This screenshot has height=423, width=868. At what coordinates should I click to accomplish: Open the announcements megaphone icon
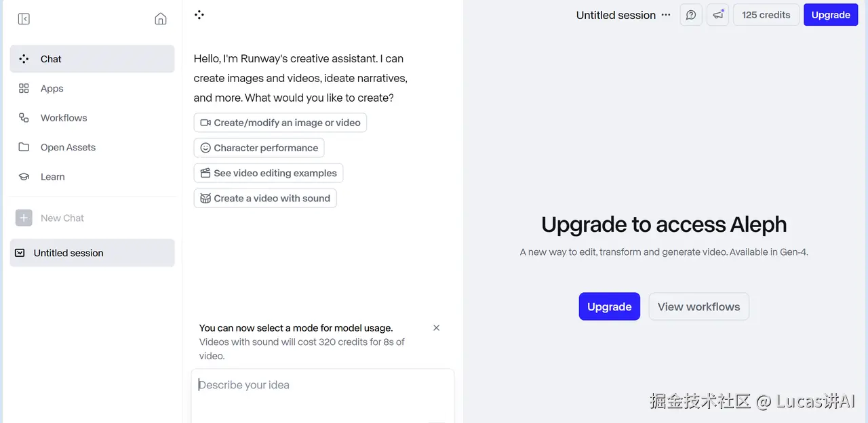pyautogui.click(x=718, y=15)
